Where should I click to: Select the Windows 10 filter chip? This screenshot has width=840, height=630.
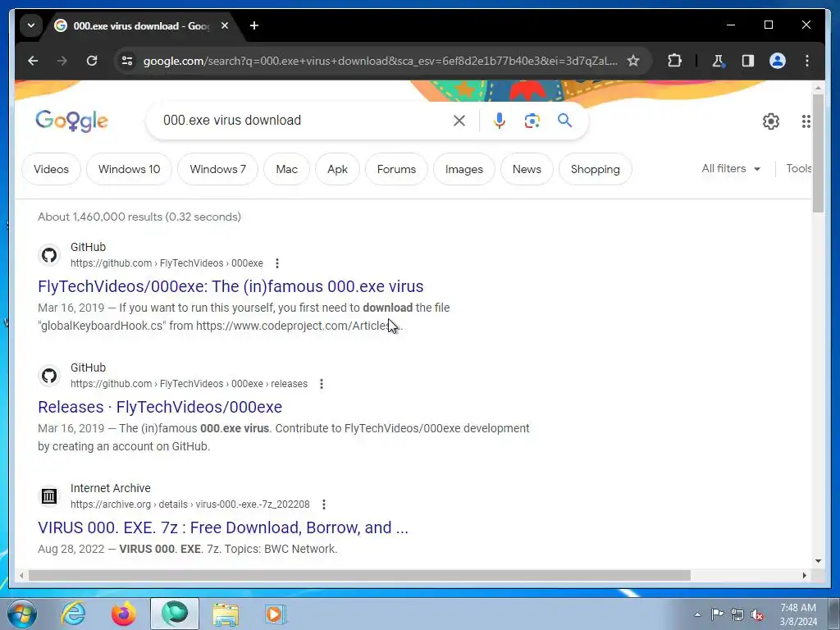coord(129,169)
